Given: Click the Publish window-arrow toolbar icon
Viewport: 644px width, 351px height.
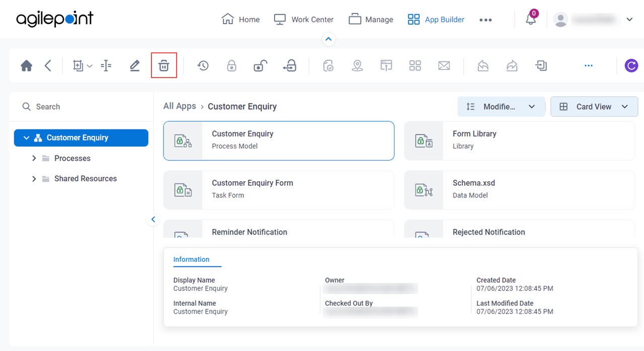Looking at the screenshot, I should coord(386,65).
